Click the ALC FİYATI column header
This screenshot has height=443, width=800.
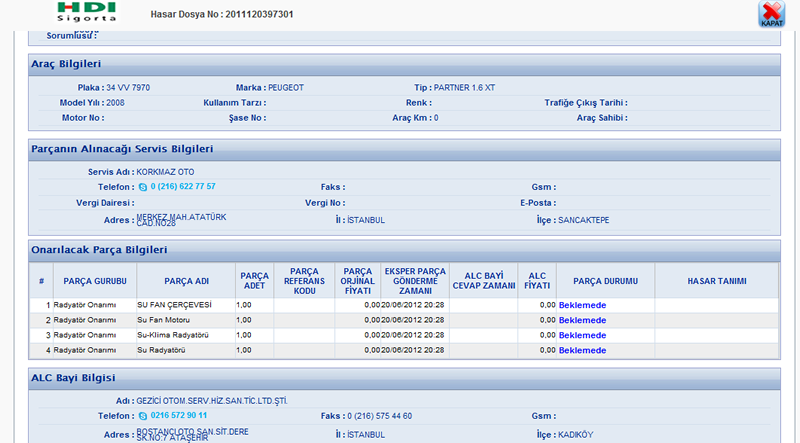[x=537, y=281]
